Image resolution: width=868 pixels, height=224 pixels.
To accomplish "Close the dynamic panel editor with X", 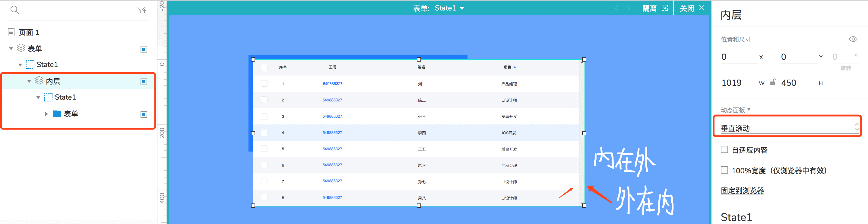I will tap(702, 8).
